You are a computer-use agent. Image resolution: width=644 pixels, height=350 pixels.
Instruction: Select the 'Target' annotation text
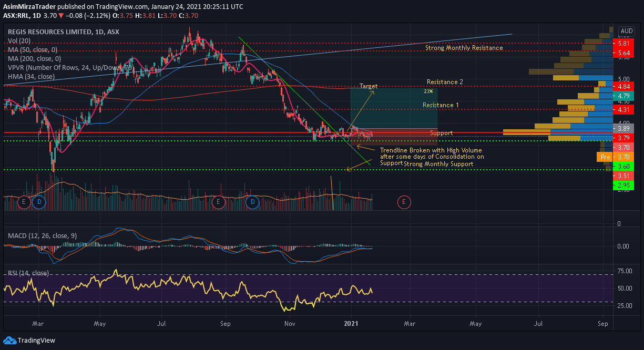369,86
